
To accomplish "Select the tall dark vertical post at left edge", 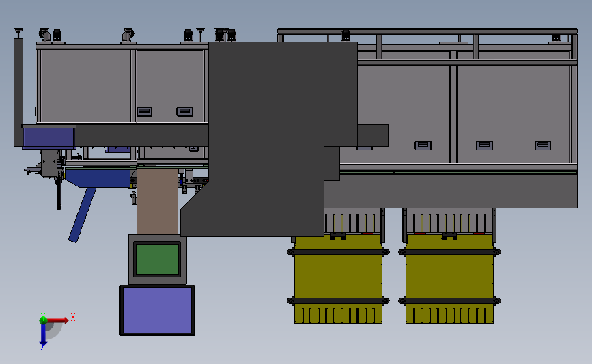I will tap(18, 92).
